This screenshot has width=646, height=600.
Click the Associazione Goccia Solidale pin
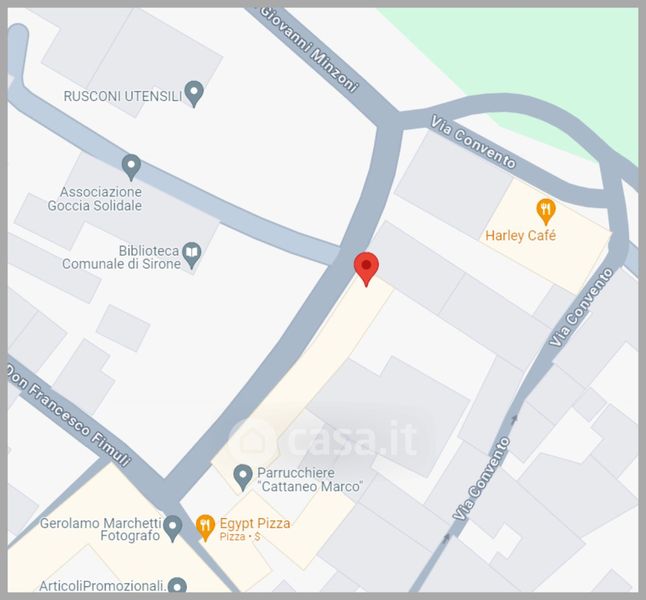(131, 167)
